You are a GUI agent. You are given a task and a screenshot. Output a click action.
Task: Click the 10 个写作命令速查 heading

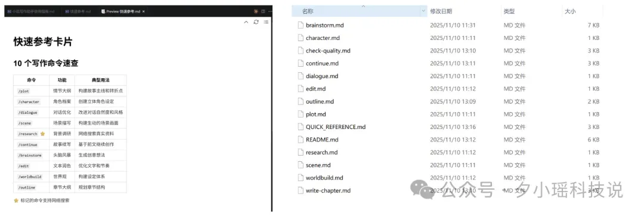pos(46,63)
